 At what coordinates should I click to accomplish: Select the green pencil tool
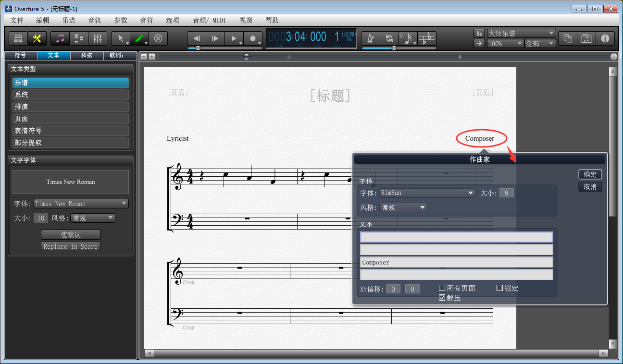[139, 38]
